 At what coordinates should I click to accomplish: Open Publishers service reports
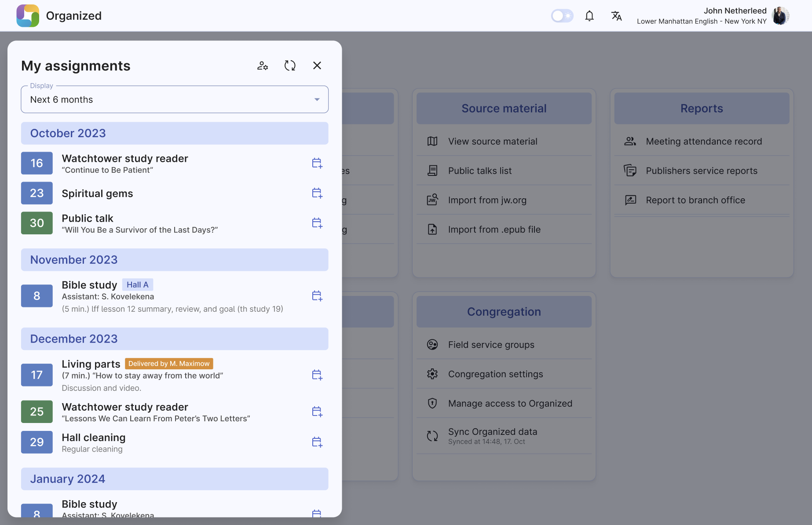[x=701, y=171]
